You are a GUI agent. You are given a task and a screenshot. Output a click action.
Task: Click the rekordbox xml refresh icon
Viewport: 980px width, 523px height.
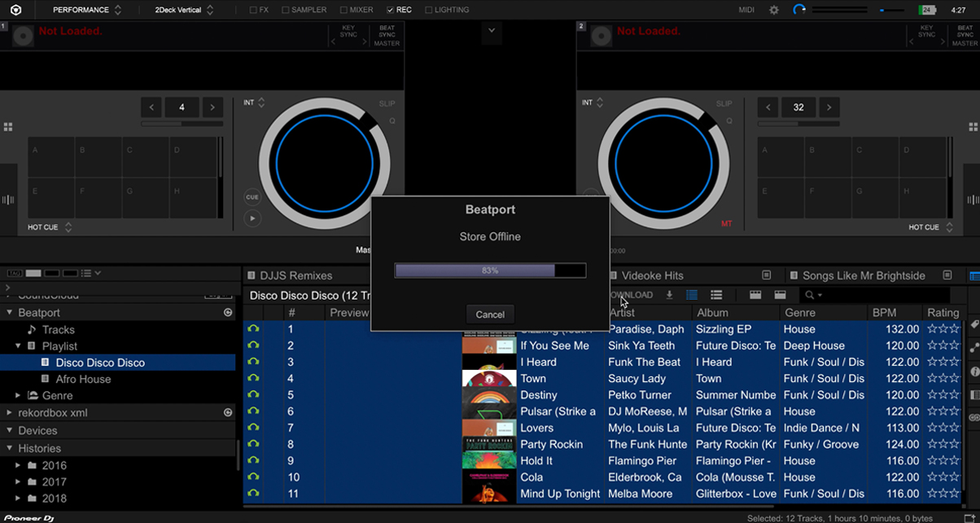point(228,413)
